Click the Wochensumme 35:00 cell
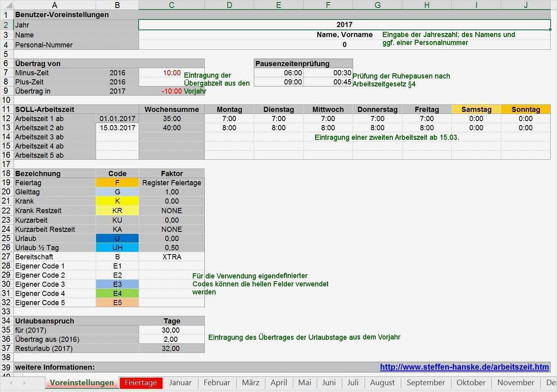 pyautogui.click(x=171, y=118)
